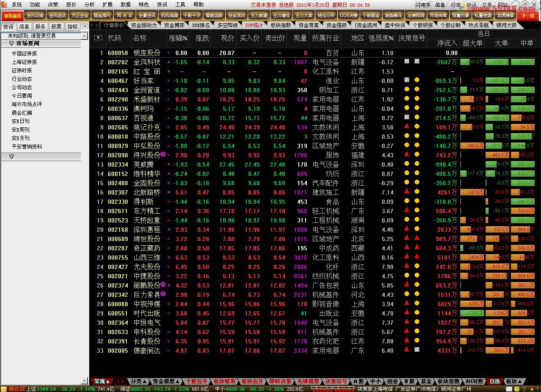
Task: Sort by the 净流入 column header
Action: tap(447, 43)
